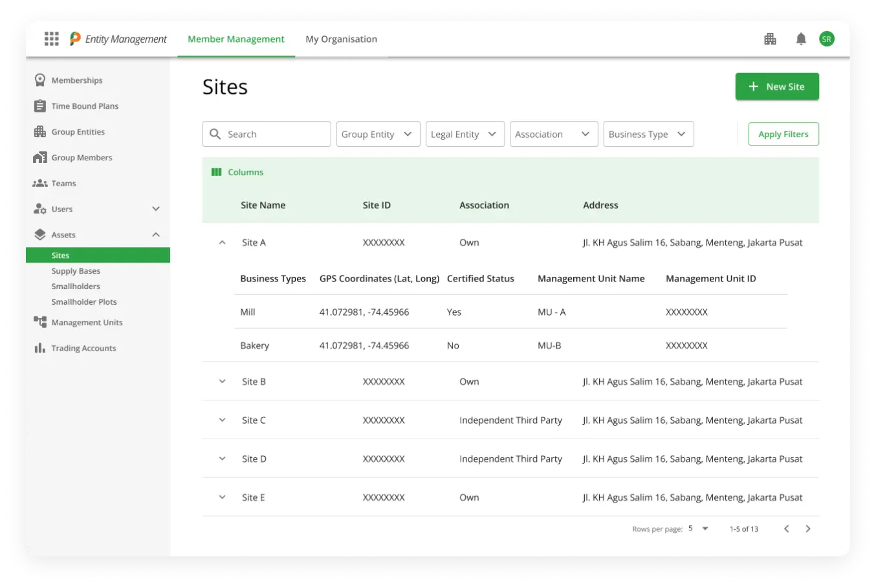
Task: Open the SR user avatar
Action: click(826, 39)
